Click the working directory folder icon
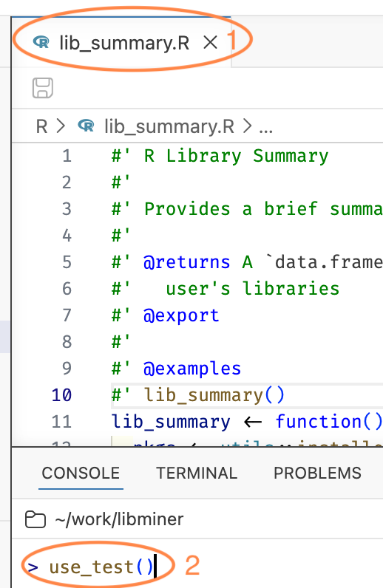Viewport: 383px width, 588px height. pos(35,520)
